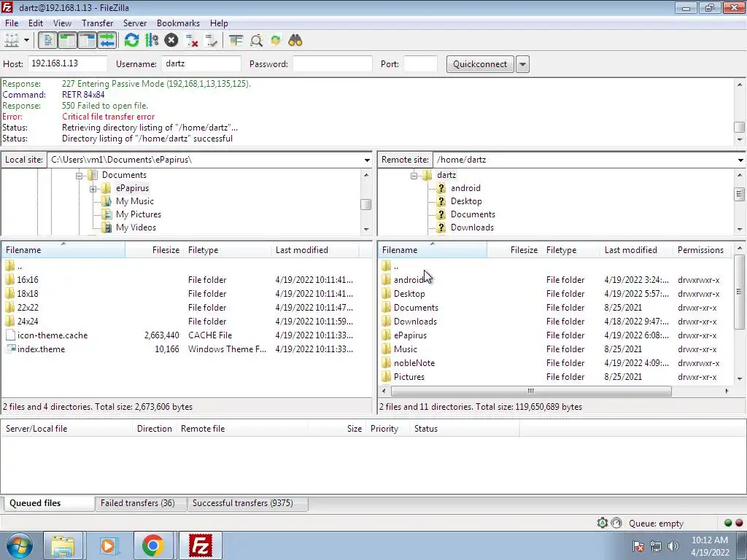
Task: Open the File menu
Action: tap(12, 23)
